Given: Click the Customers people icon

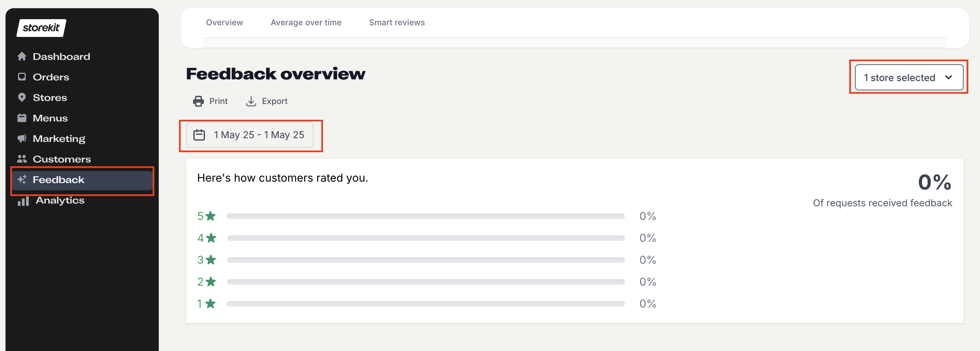Looking at the screenshot, I should [22, 159].
